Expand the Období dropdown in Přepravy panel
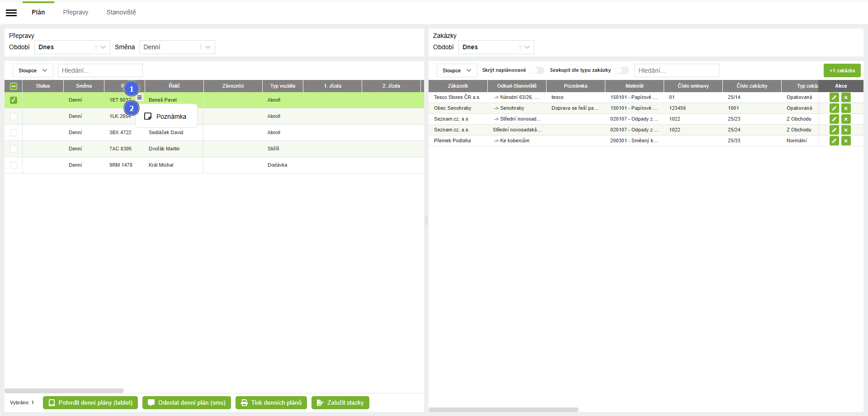The image size is (868, 416). click(x=72, y=47)
